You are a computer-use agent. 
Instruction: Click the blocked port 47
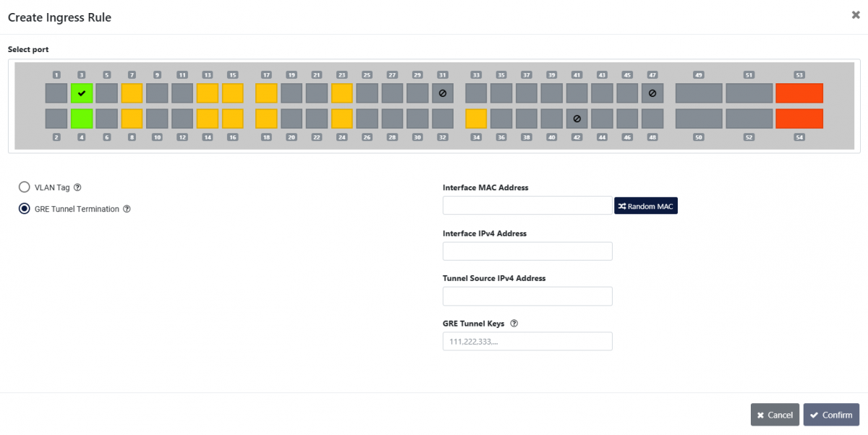tap(652, 93)
